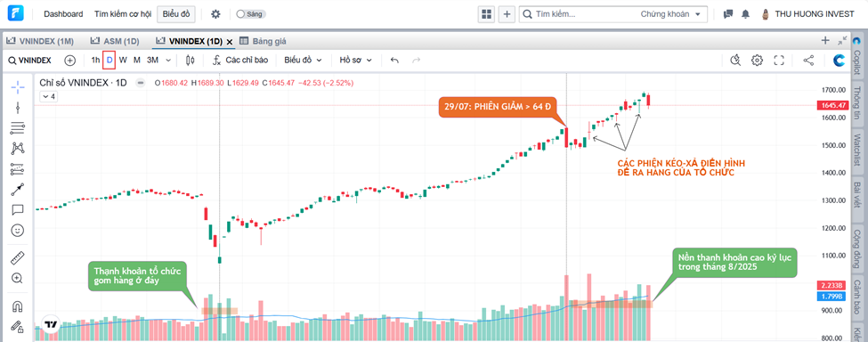Open Tìm kiếm cơ hội page

point(123,14)
